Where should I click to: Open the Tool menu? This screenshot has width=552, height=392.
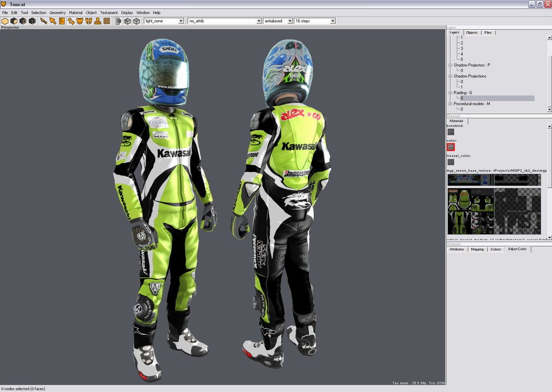coord(24,13)
